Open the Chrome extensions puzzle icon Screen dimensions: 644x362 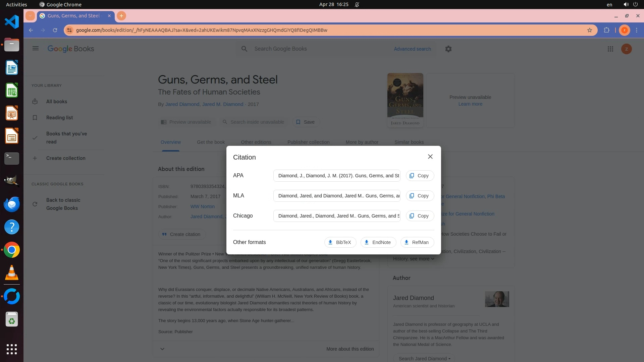tap(606, 30)
